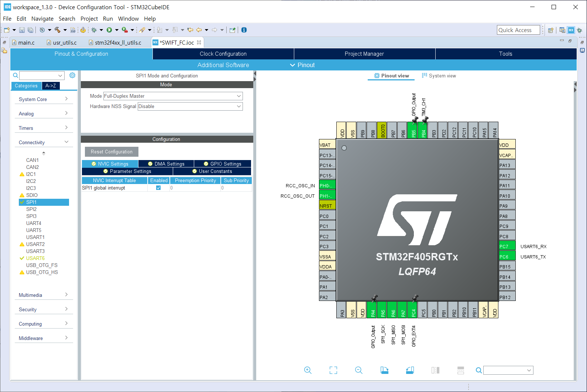Click the Reset Configuration button

click(111, 152)
